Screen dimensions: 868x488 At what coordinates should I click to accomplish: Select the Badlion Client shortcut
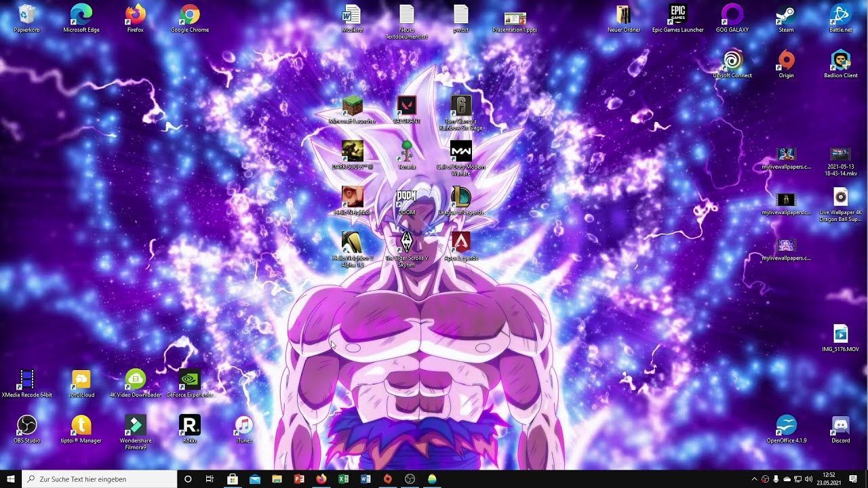[x=841, y=64]
